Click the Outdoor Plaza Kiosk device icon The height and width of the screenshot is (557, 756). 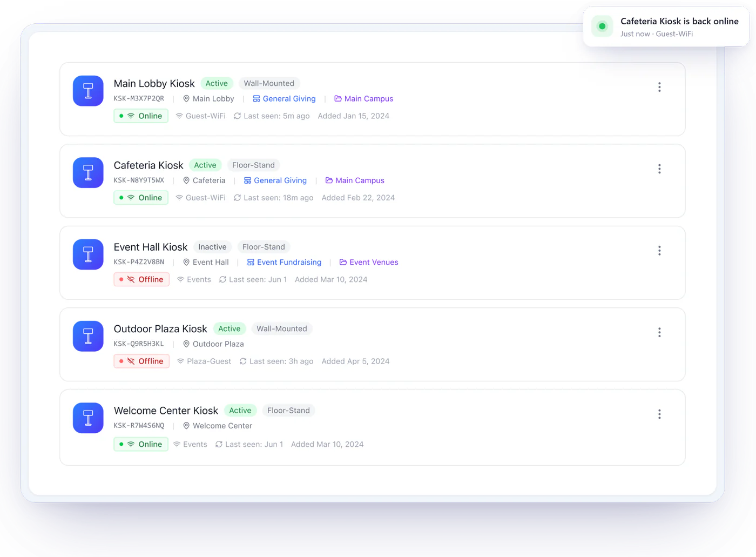click(x=88, y=336)
